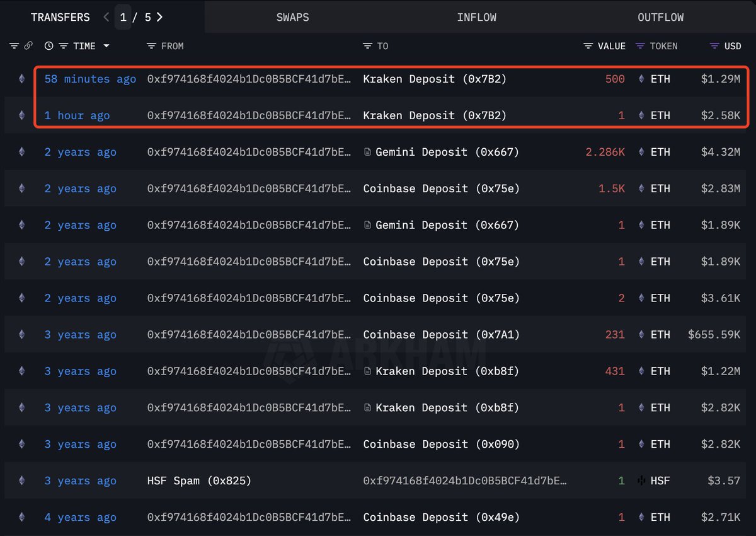Open the purple TOKEN filter icon
756x536 pixels.
click(640, 46)
